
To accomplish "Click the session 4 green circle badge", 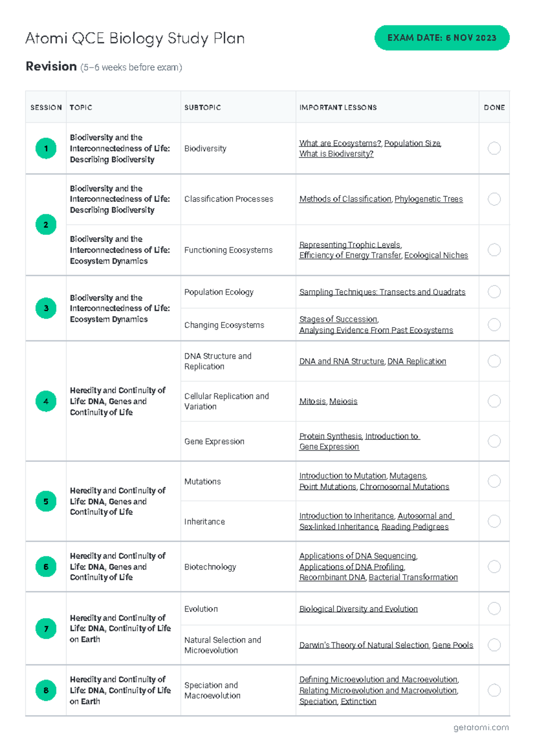I will pos(46,401).
